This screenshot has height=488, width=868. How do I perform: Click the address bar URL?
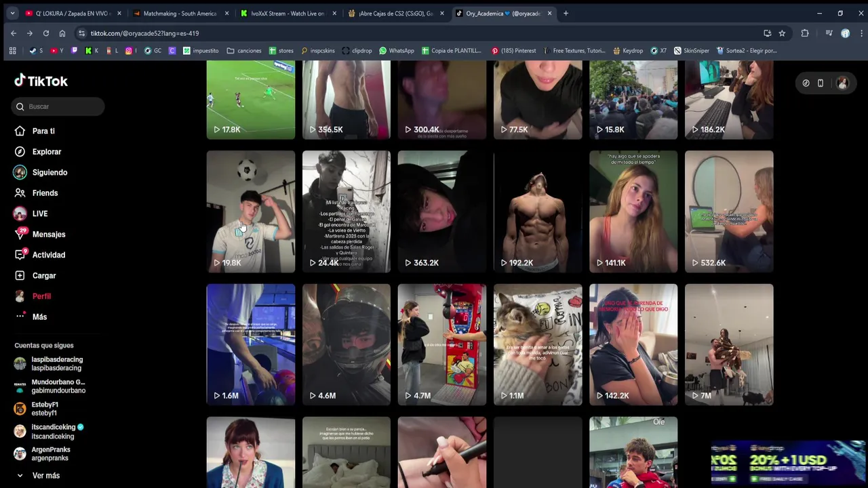coord(144,33)
